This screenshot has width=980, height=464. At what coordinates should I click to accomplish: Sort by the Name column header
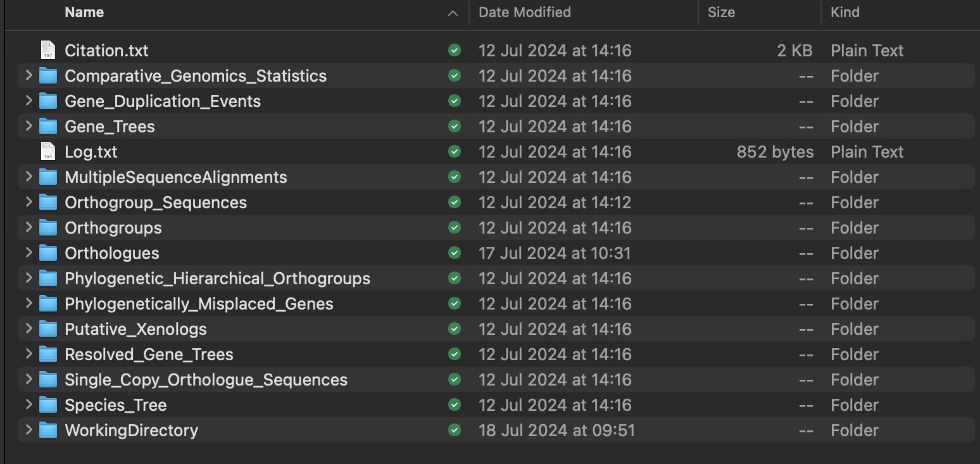point(84,12)
